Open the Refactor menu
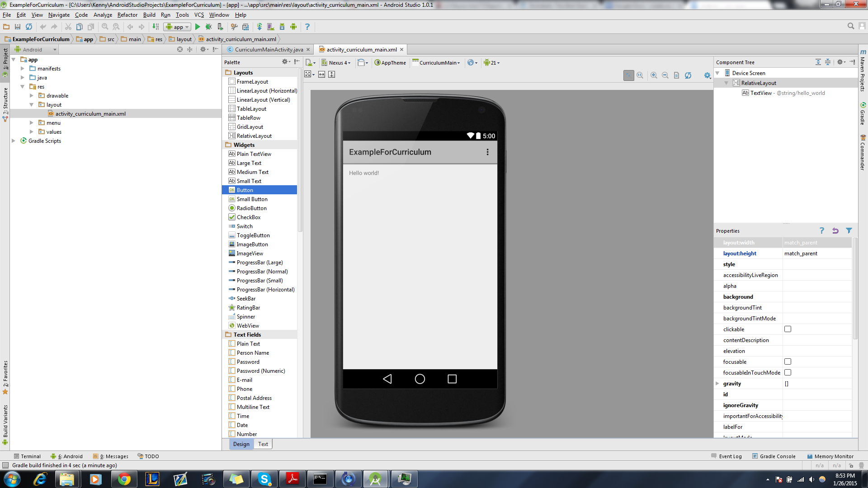 [x=127, y=15]
